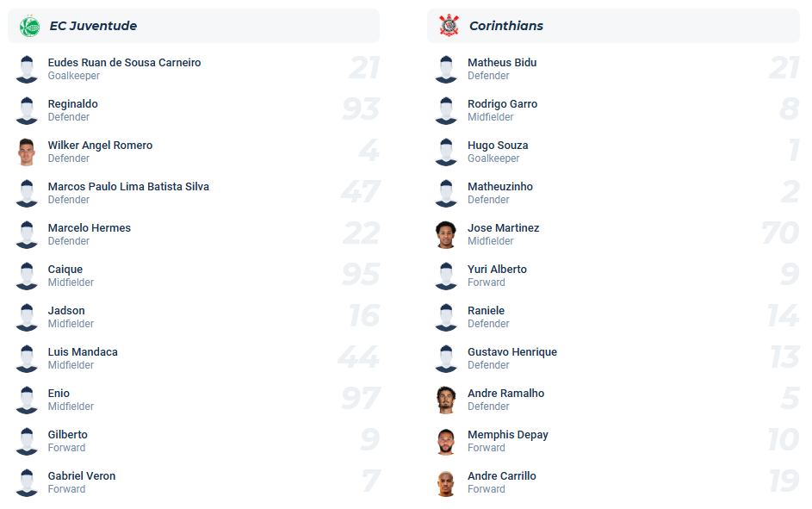Open Gabriel Veron's player profile
The width and height of the screenshot is (812, 509).
tap(81, 475)
